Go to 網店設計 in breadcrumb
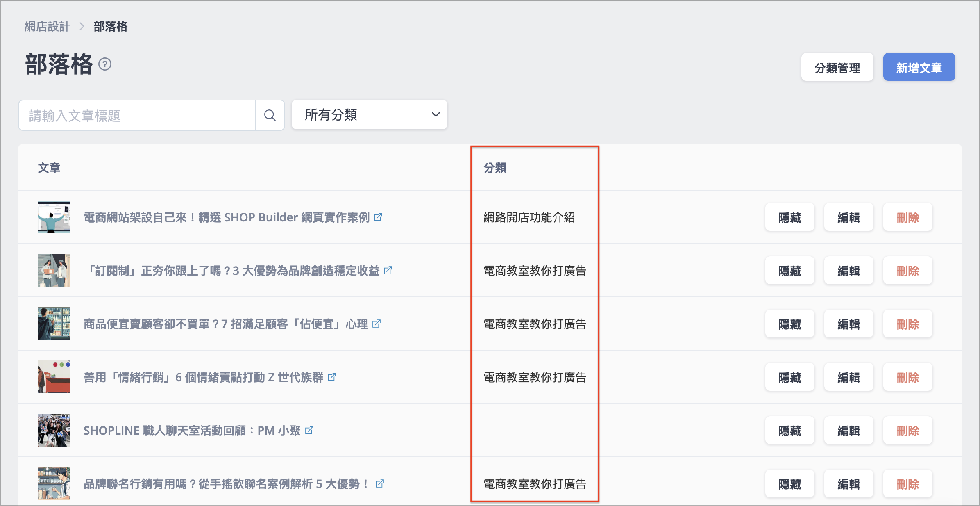The width and height of the screenshot is (980, 506). (x=47, y=27)
